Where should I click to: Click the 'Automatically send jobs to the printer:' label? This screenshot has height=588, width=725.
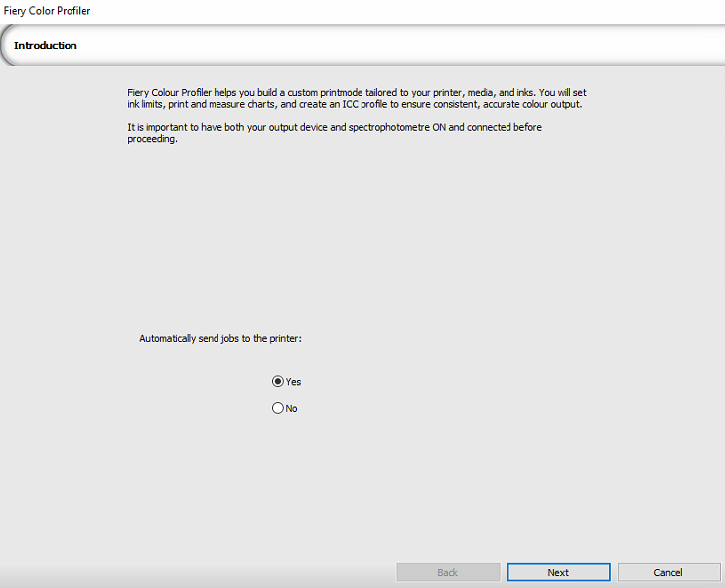point(220,338)
